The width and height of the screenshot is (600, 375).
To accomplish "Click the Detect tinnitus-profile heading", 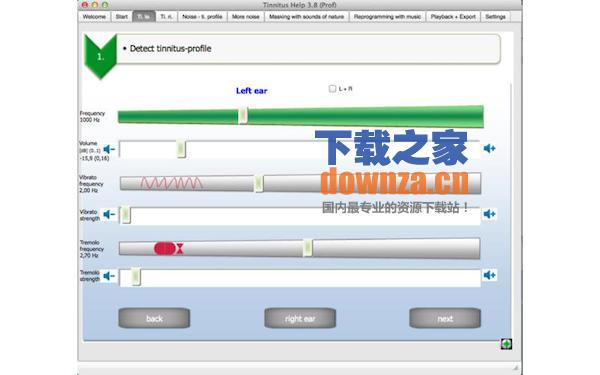I will [171, 49].
